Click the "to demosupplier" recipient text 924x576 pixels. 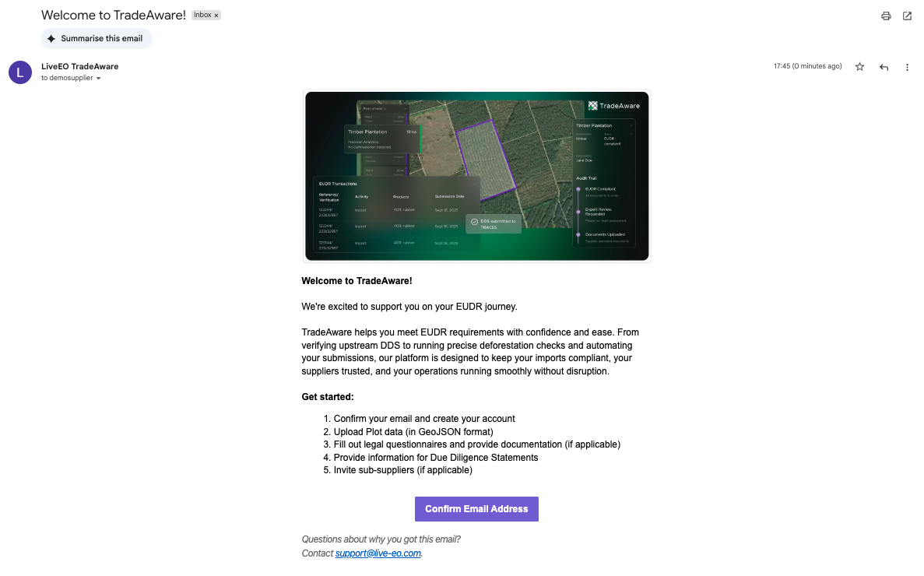pos(67,79)
